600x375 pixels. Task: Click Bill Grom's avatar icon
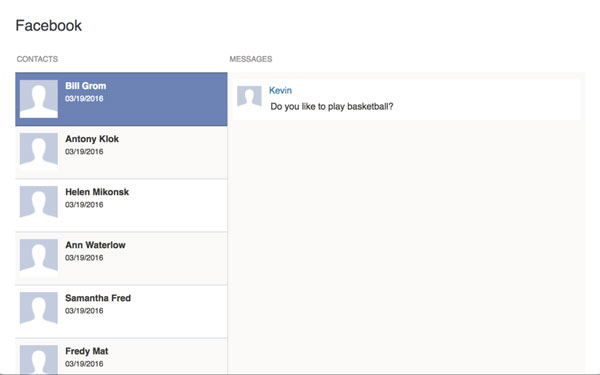pos(39,99)
